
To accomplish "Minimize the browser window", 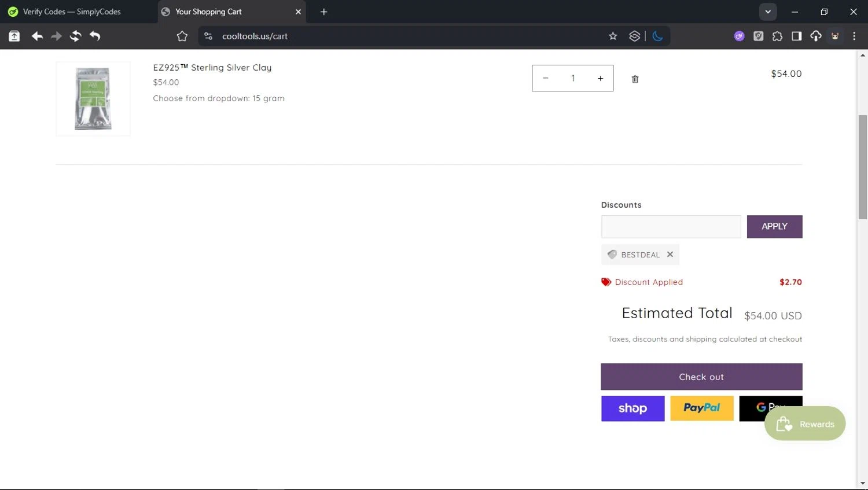I will pos(795,12).
